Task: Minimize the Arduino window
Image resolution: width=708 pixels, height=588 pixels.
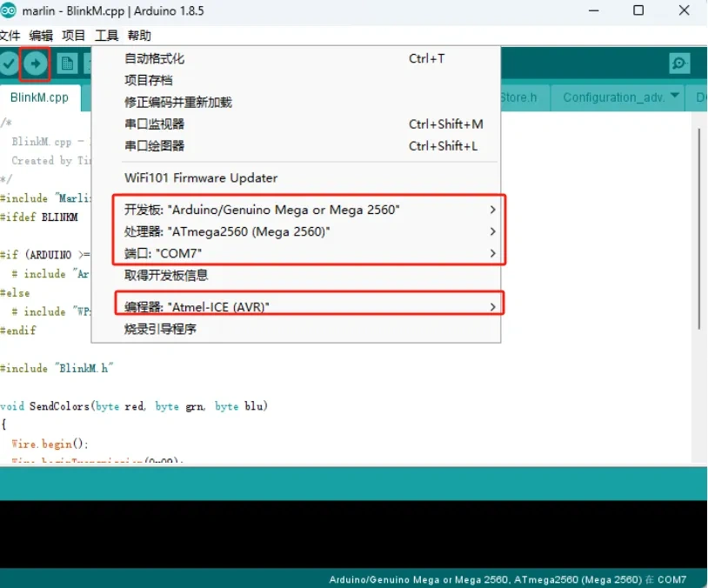Action: click(594, 10)
